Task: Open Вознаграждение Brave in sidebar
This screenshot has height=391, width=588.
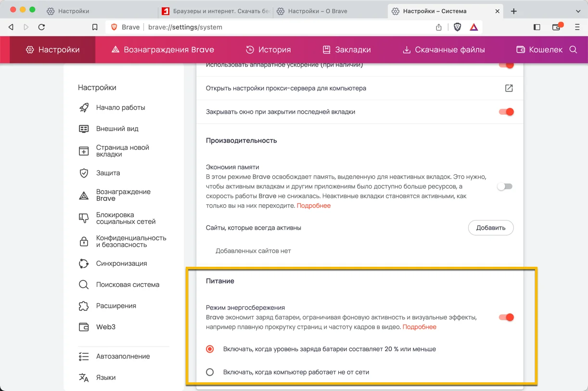Action: tap(124, 195)
